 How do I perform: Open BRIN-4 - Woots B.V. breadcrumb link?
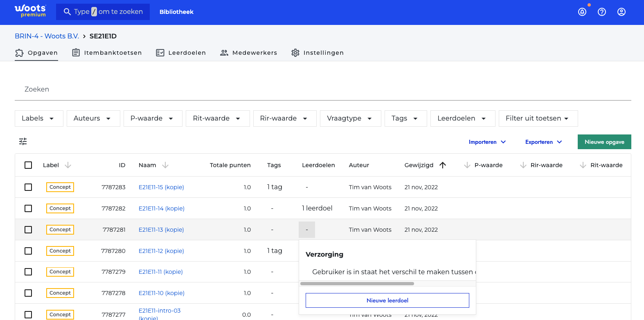tap(47, 36)
